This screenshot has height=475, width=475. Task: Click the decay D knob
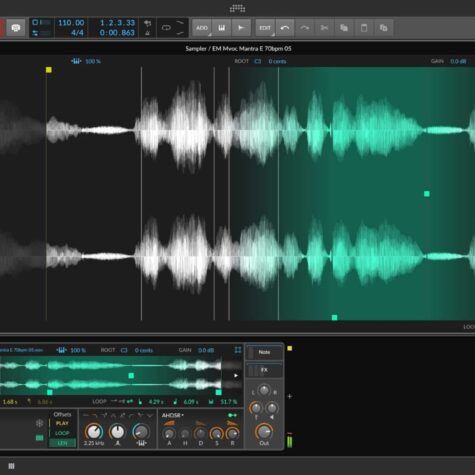tap(200, 434)
